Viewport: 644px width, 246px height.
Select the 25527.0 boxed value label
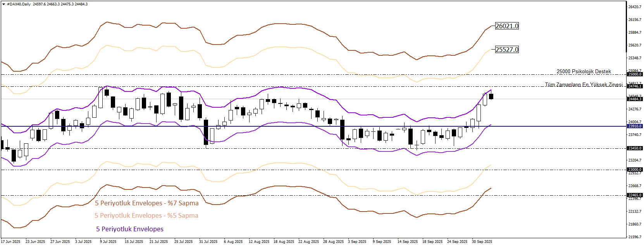[x=507, y=50]
